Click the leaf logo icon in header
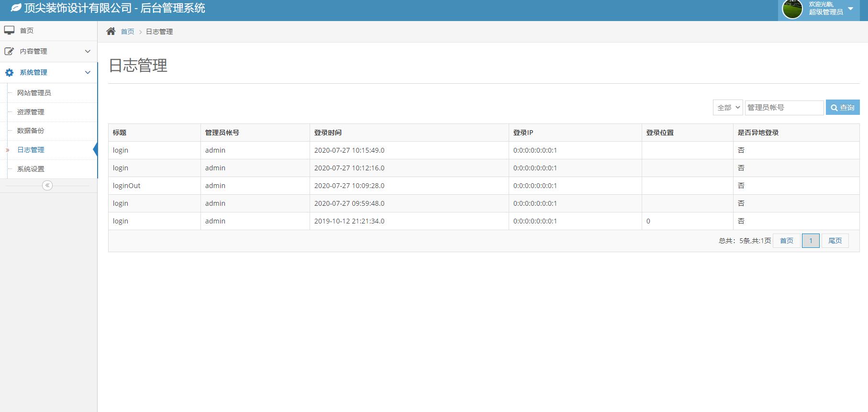The width and height of the screenshot is (868, 412). [x=16, y=8]
